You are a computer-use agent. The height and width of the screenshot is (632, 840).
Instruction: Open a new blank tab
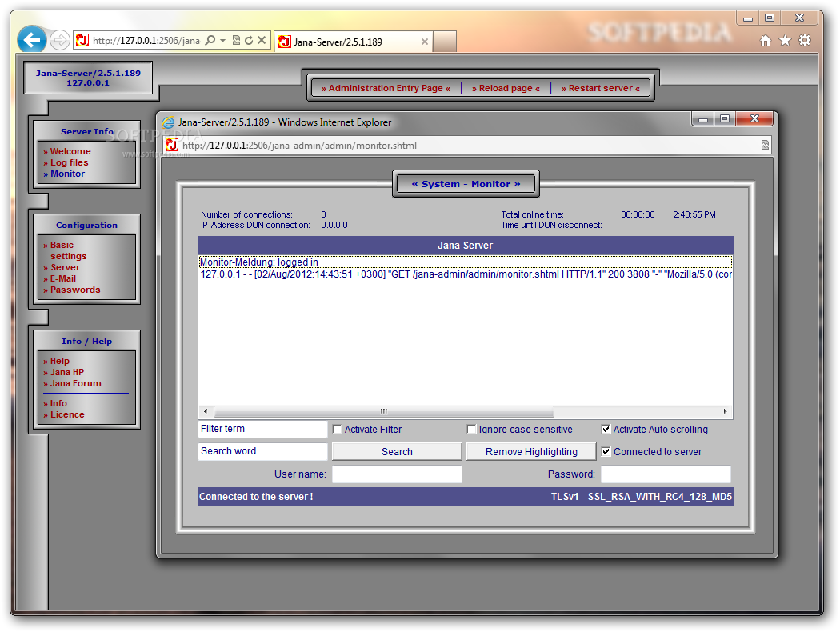[x=444, y=42]
